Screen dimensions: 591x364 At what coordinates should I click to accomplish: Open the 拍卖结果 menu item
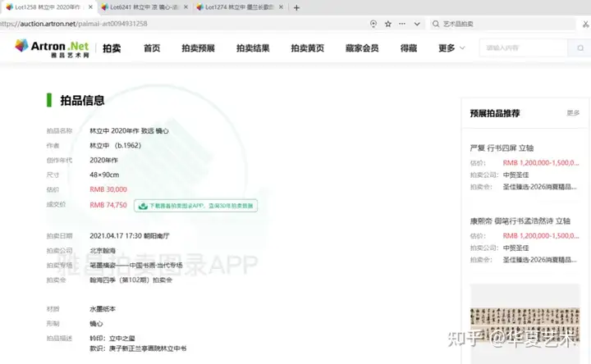(x=253, y=48)
